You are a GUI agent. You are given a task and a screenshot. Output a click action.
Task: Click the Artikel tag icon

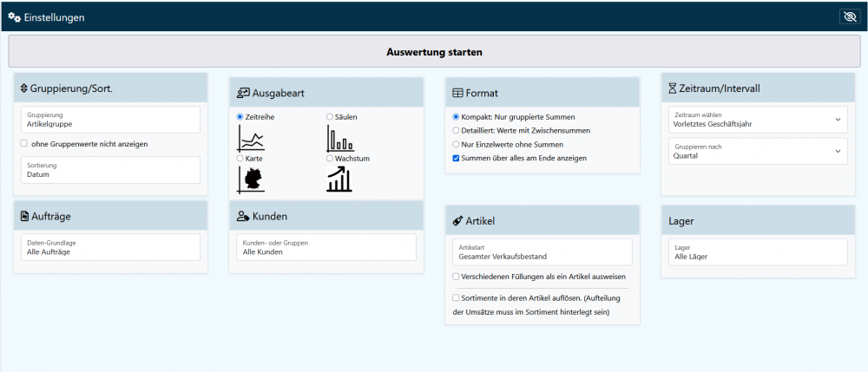(x=457, y=221)
